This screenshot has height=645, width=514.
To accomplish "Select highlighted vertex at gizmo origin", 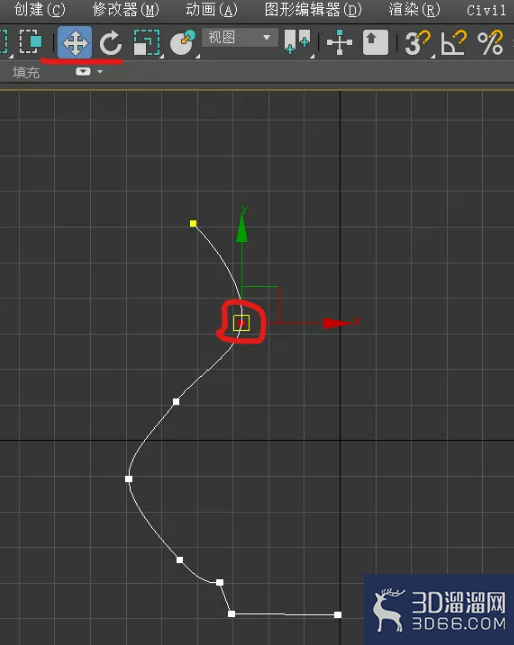I will (241, 323).
